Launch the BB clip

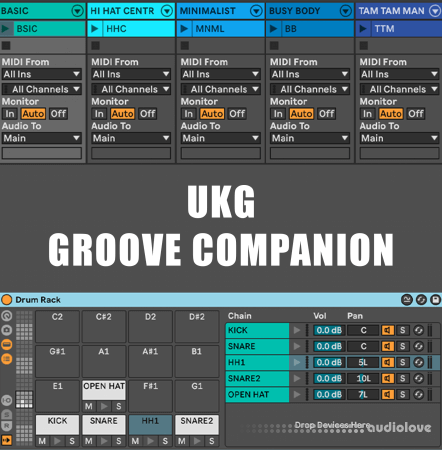(273, 29)
